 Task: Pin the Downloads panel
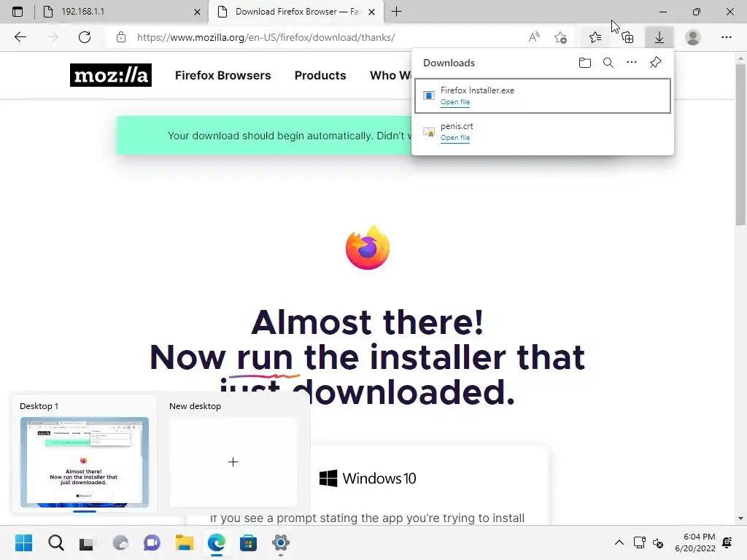(x=656, y=63)
